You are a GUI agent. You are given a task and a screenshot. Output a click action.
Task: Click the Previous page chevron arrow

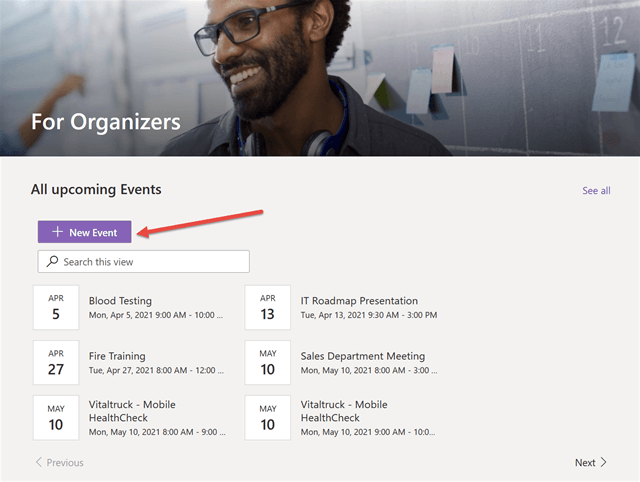coord(39,463)
